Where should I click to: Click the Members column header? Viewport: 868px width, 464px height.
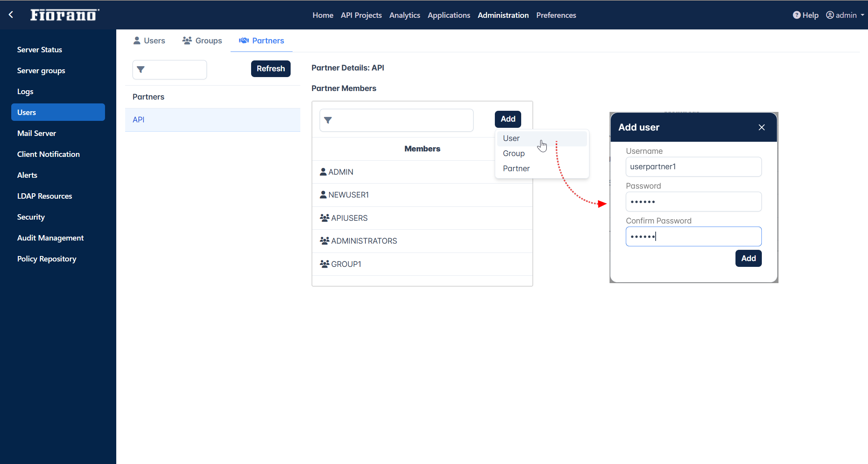422,149
